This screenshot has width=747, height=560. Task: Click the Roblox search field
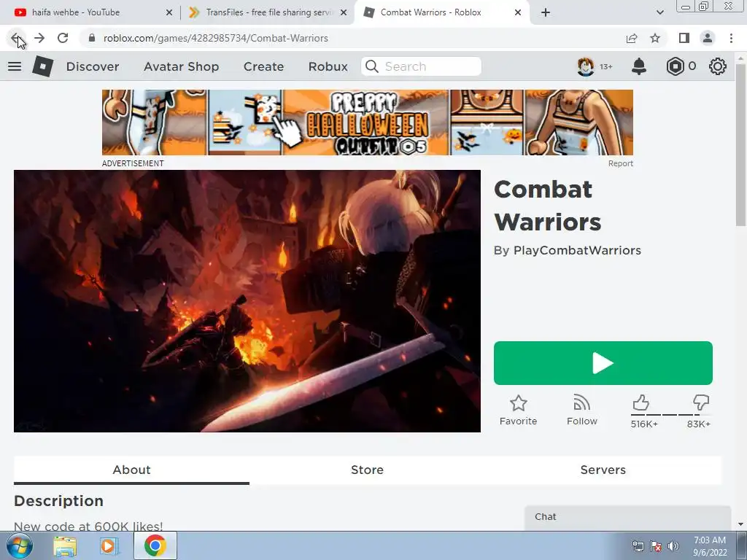coord(421,66)
